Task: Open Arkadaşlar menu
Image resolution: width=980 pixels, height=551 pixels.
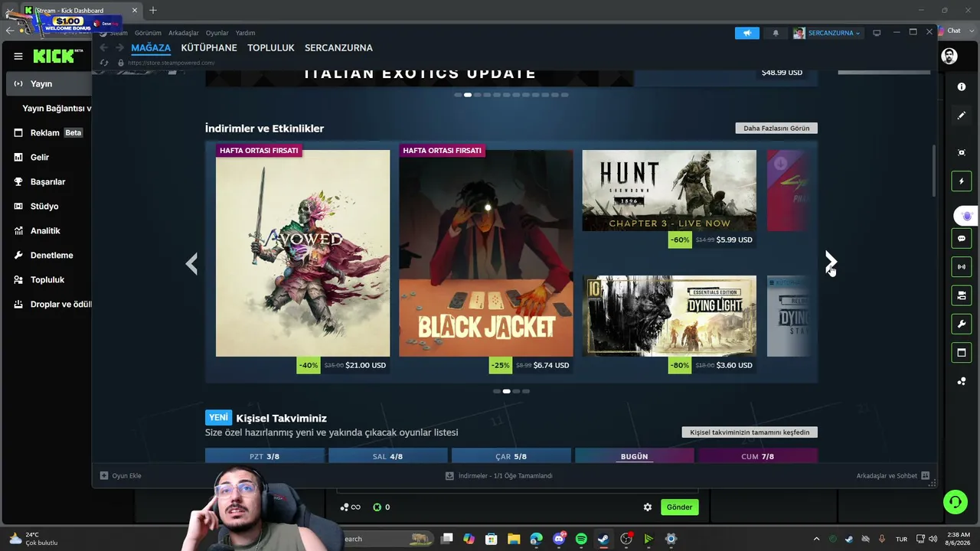Action: pyautogui.click(x=184, y=33)
